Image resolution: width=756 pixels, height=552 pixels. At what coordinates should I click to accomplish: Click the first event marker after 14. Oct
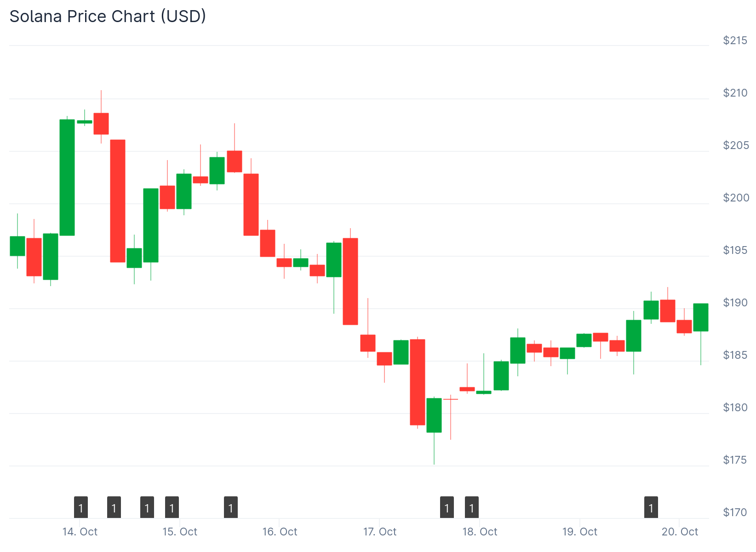114,507
